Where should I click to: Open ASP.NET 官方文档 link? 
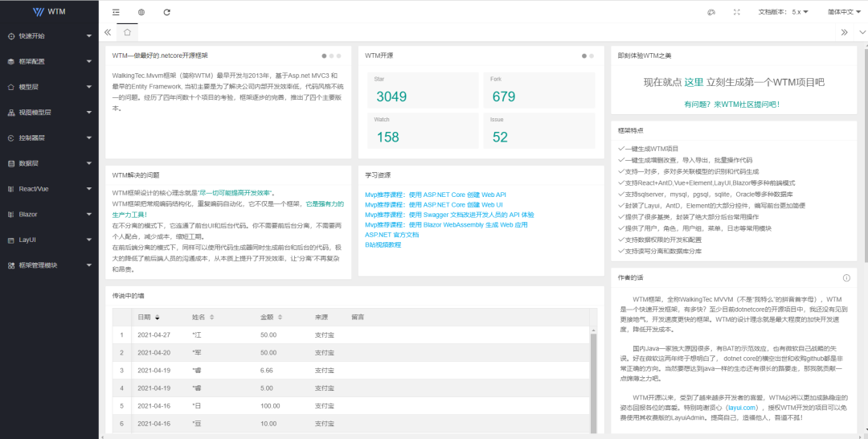point(391,235)
